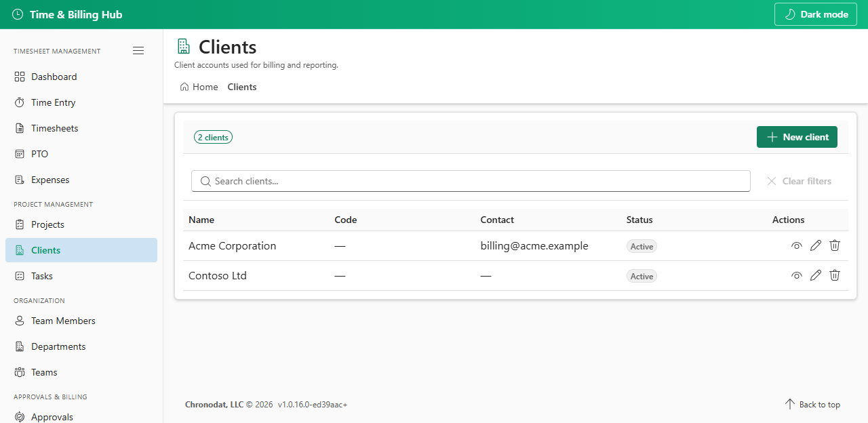Go to Time Entry page

click(81, 102)
